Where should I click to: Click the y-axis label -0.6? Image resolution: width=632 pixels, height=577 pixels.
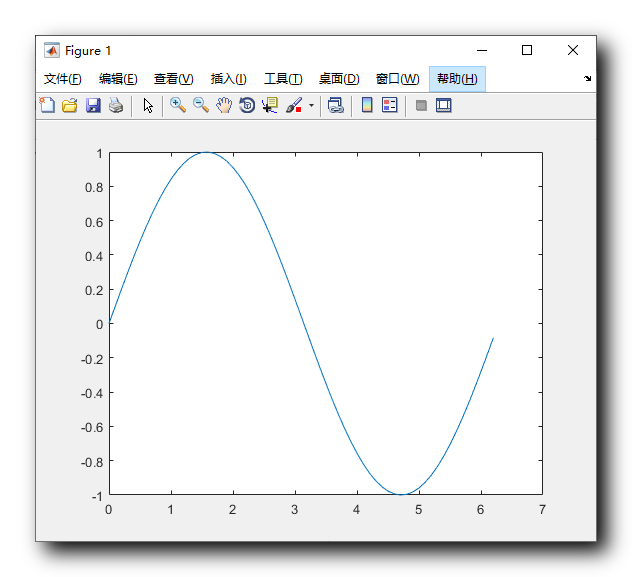(x=92, y=428)
